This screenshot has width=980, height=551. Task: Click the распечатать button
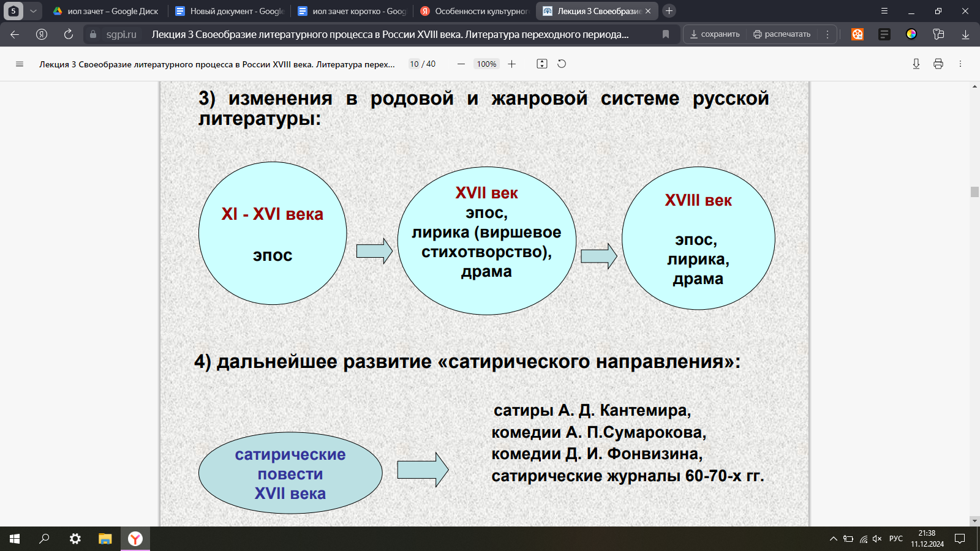[782, 34]
